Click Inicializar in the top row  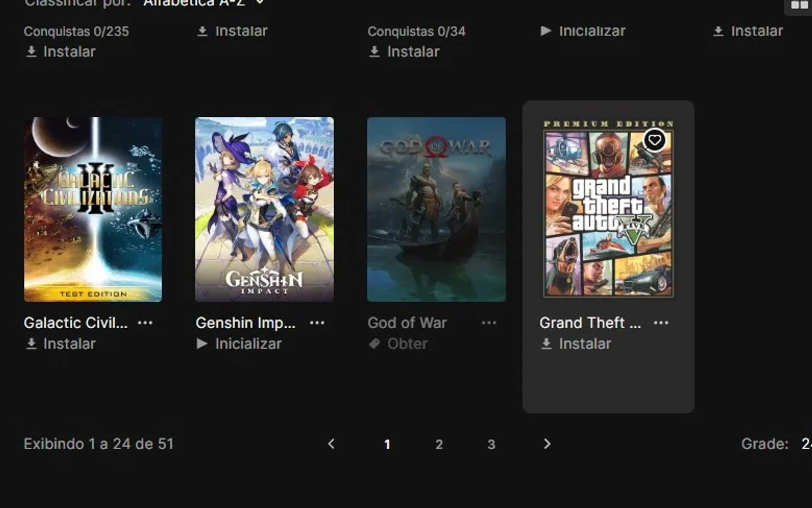pyautogui.click(x=583, y=31)
